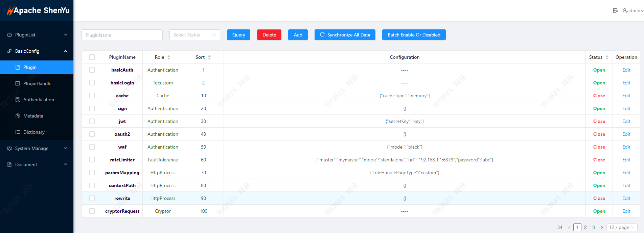Screen dimensions: 644x233
Task: Check the rateLimiter row checkbox
Action: coord(92,160)
